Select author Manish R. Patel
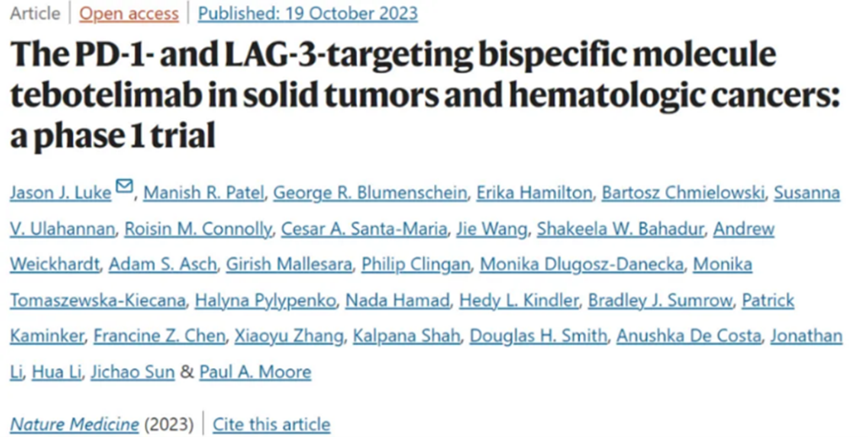The width and height of the screenshot is (868, 437). tap(203, 192)
